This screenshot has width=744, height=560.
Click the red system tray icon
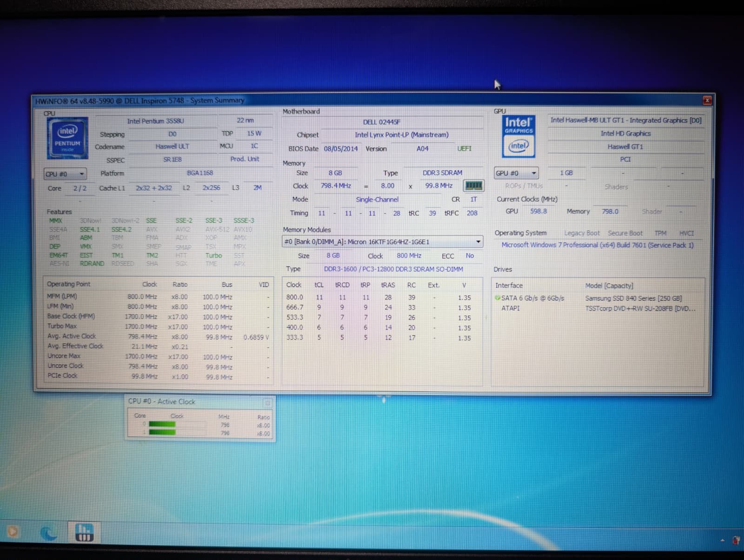[x=736, y=540]
